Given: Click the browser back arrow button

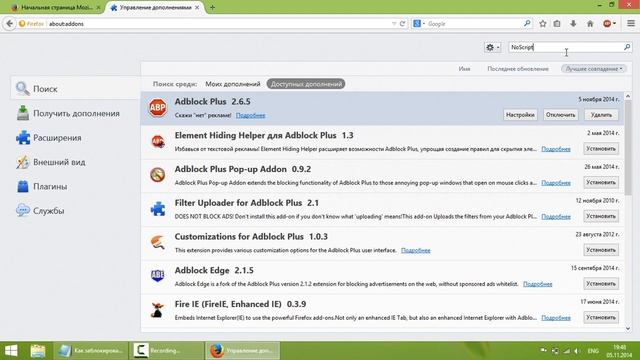Looking at the screenshot, I should (9, 24).
